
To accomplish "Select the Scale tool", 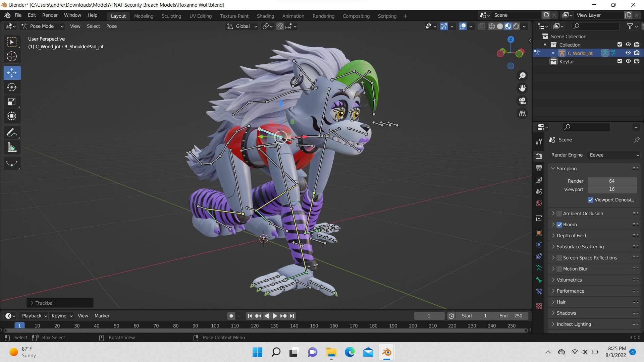I will coord(12,102).
